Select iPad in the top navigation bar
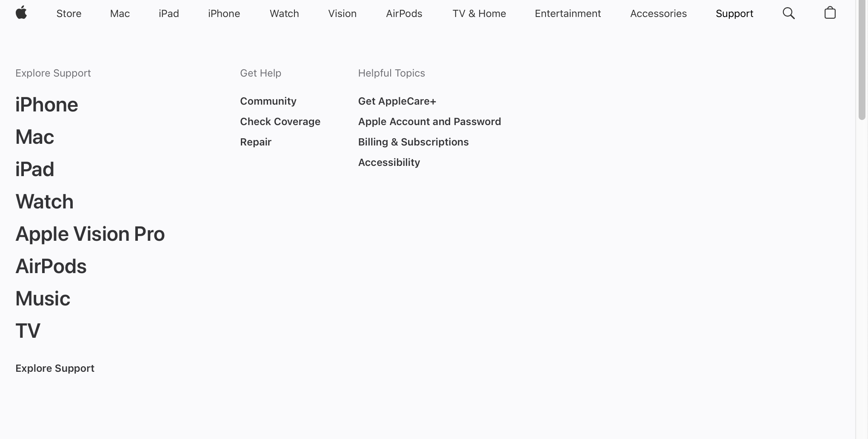 click(169, 14)
